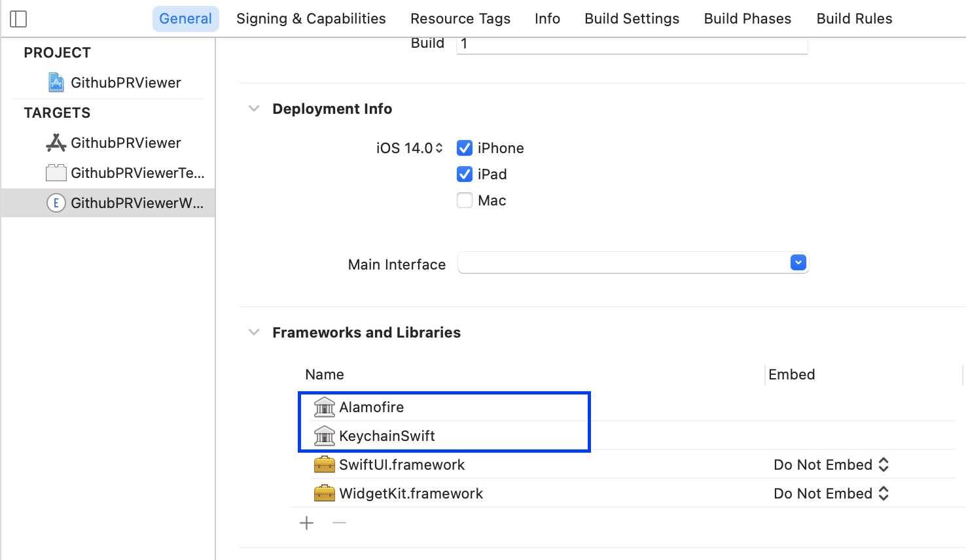Click the widget extension target icon
This screenshot has width=966, height=560.
(x=56, y=203)
